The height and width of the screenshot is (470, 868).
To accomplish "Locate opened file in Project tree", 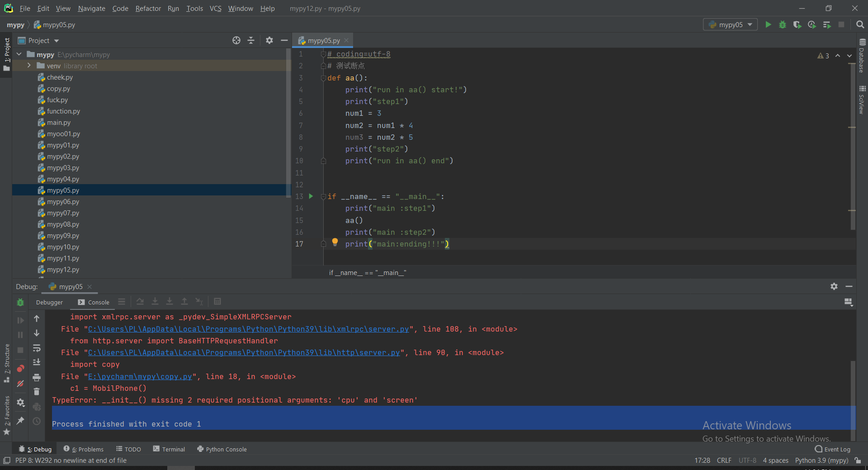I will click(x=236, y=40).
